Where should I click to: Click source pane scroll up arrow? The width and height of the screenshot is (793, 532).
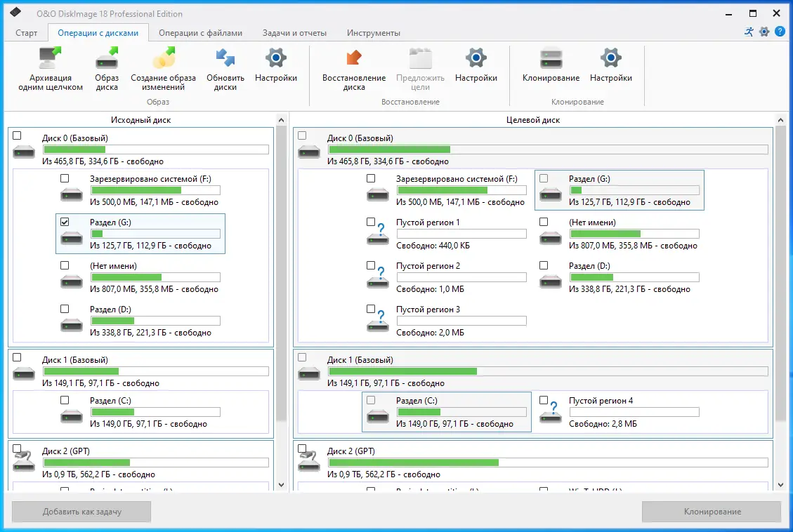tap(282, 120)
